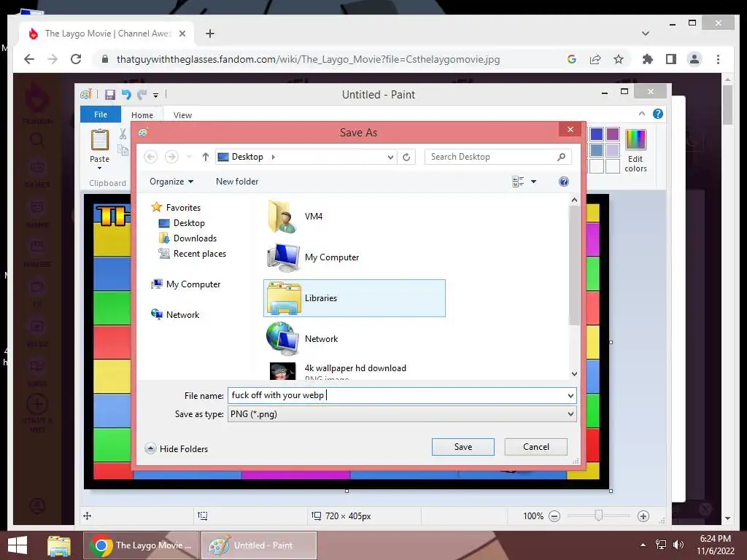Screen dimensions: 747x560
Task: Select the VM4 user folder
Action: click(x=355, y=216)
